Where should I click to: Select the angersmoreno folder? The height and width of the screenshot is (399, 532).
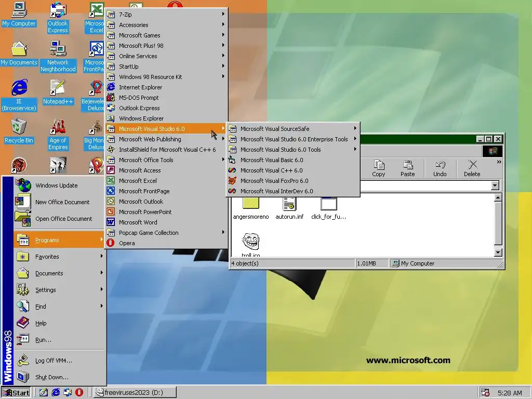[x=251, y=208]
